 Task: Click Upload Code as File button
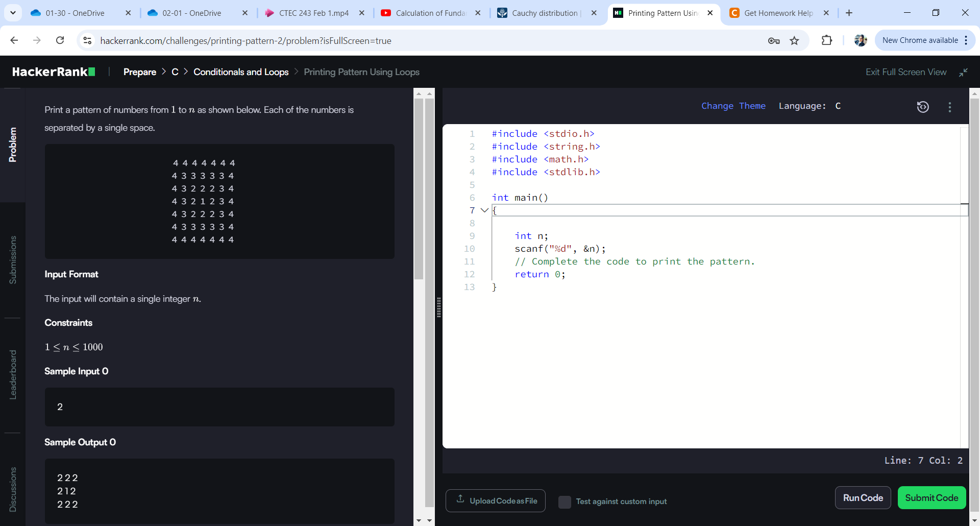pos(496,500)
